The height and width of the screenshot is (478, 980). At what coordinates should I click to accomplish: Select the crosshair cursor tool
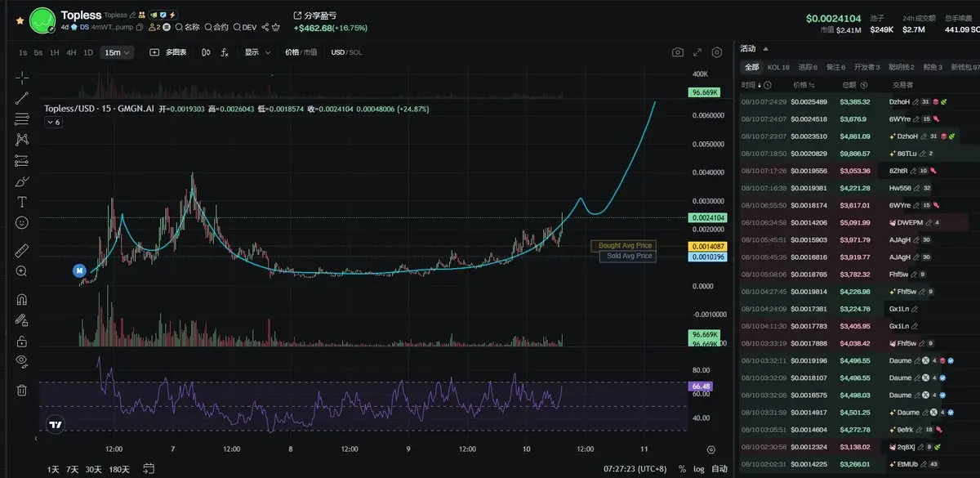(22, 77)
